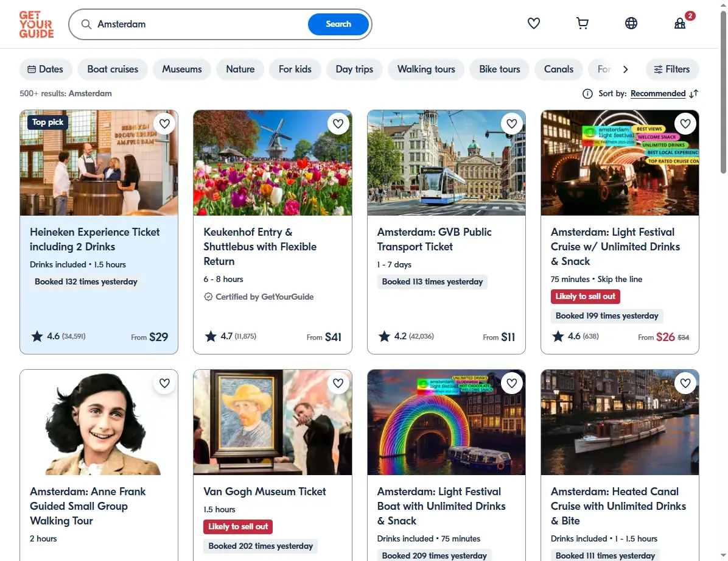
Task: Open the shopping cart
Action: coord(582,23)
